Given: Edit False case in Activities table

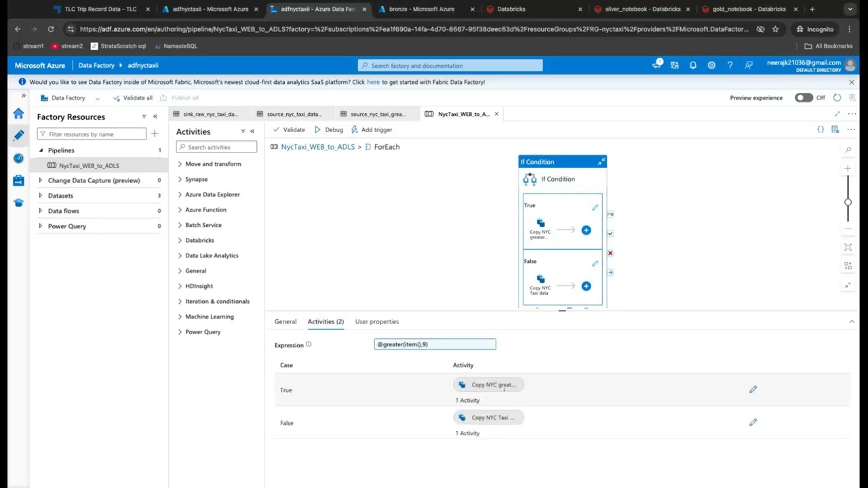Looking at the screenshot, I should click(x=753, y=422).
